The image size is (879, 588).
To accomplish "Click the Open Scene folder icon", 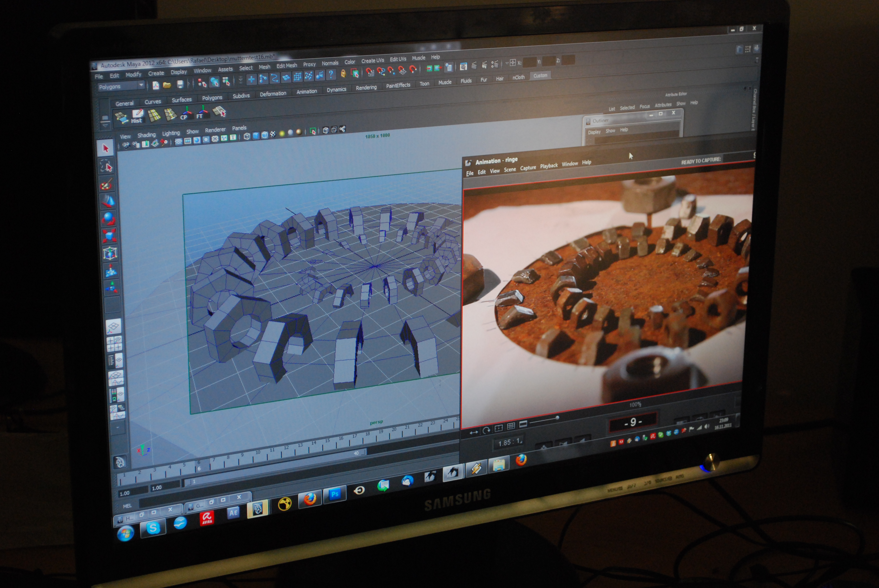I will (x=167, y=85).
